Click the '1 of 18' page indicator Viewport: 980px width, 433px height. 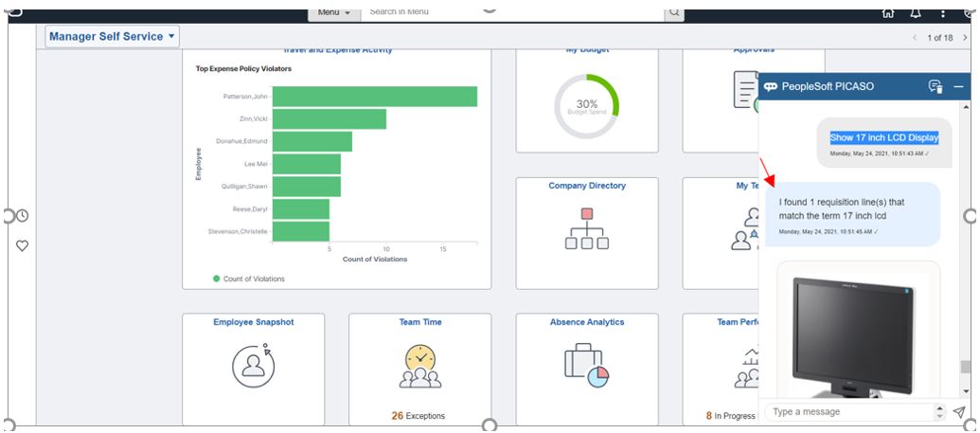click(940, 38)
